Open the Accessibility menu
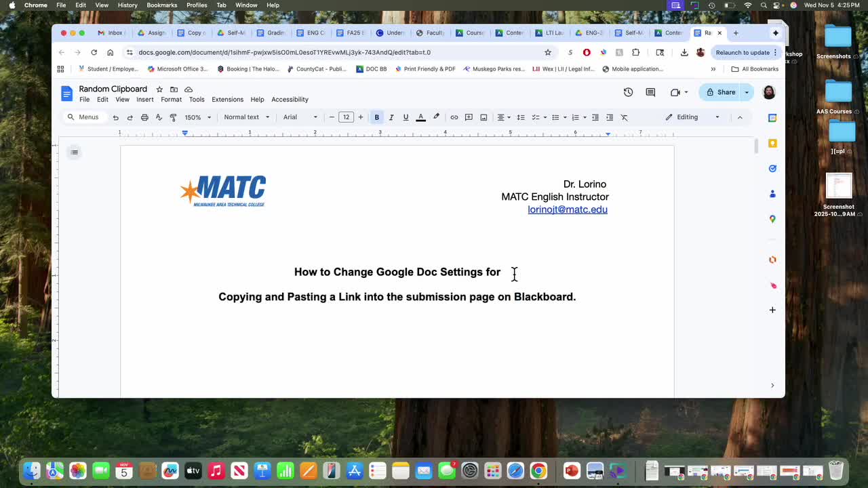The width and height of the screenshot is (868, 488). coord(290,100)
